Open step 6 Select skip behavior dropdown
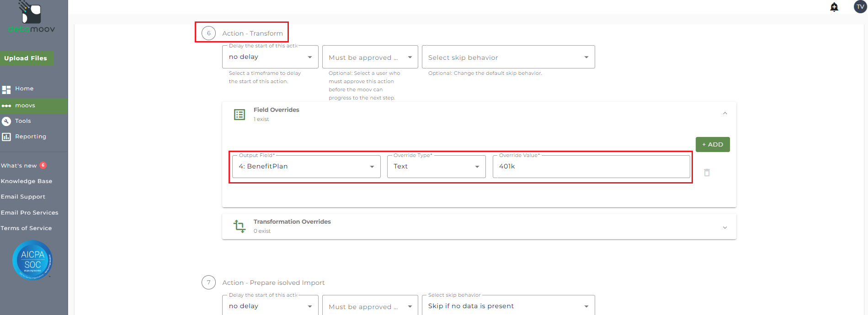The height and width of the screenshot is (315, 868). pyautogui.click(x=508, y=58)
